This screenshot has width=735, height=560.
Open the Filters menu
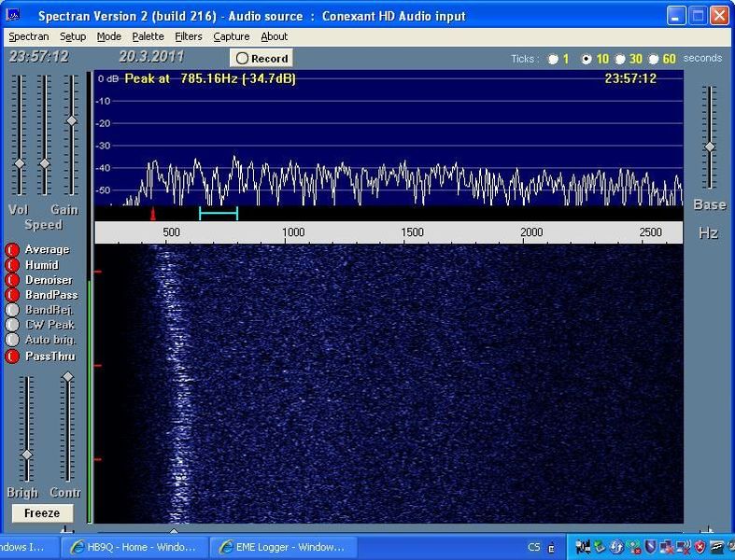click(x=189, y=36)
